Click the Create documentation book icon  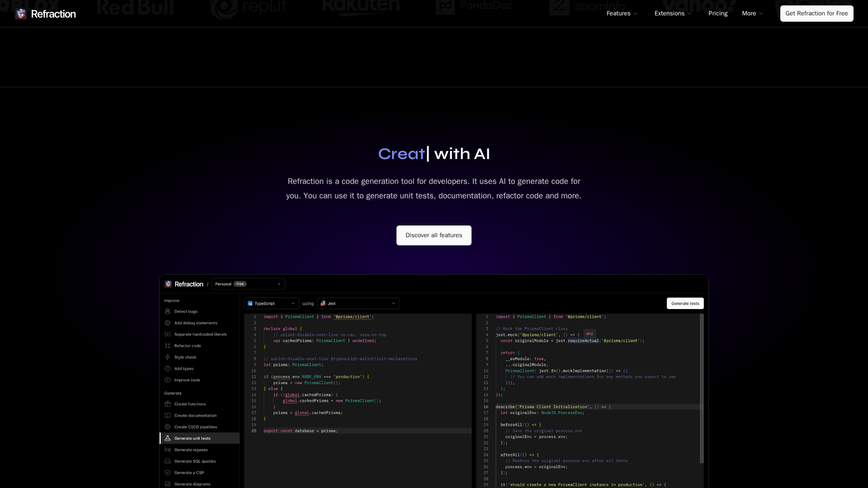click(x=168, y=415)
